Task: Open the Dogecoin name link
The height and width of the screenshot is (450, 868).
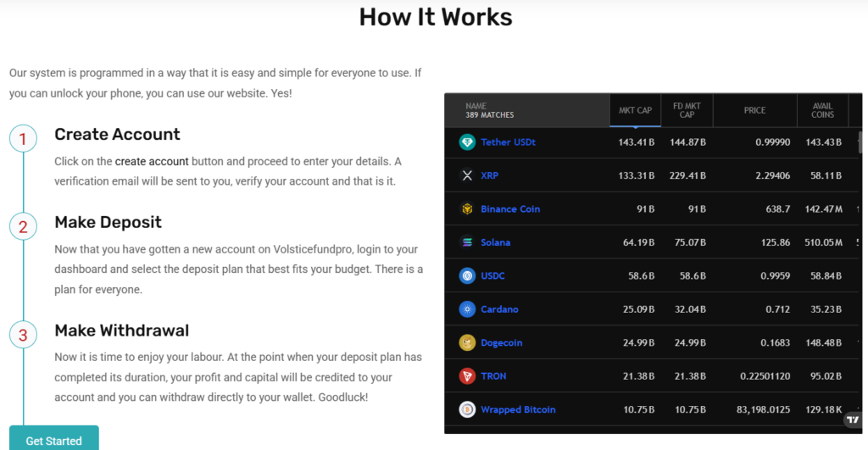Action: [x=501, y=342]
